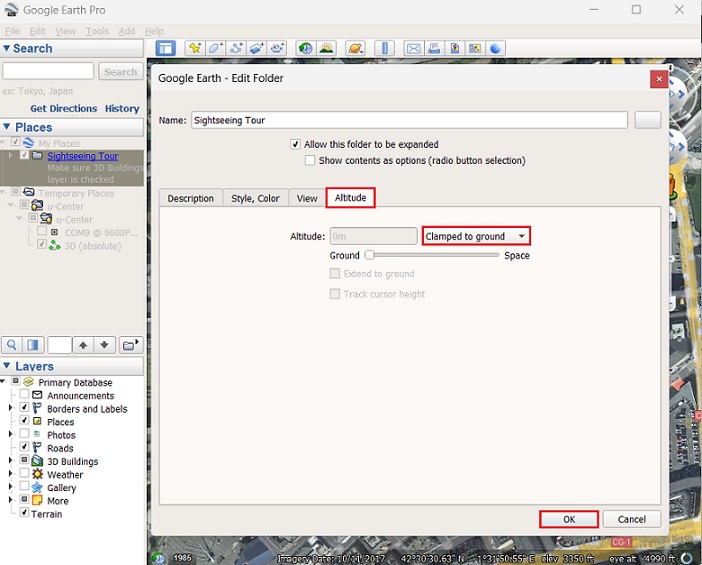702x565 pixels.
Task: Toggle the sunlight icon in toolbar
Action: (326, 48)
